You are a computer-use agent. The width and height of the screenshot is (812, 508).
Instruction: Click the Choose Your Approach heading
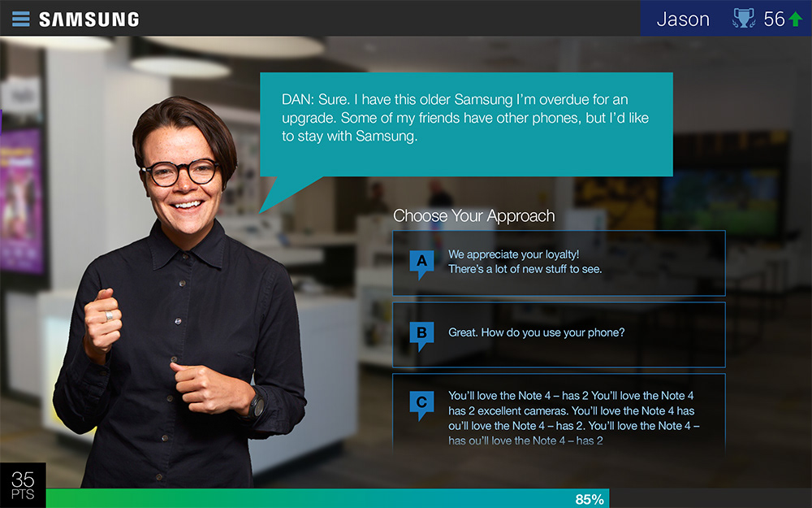474,215
